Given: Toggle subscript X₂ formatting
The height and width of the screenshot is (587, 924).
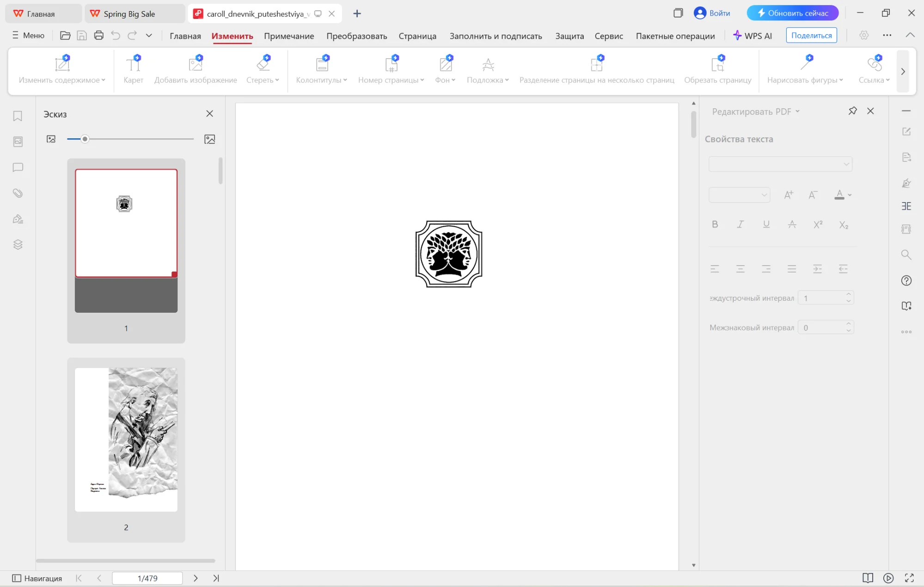Looking at the screenshot, I should (844, 225).
